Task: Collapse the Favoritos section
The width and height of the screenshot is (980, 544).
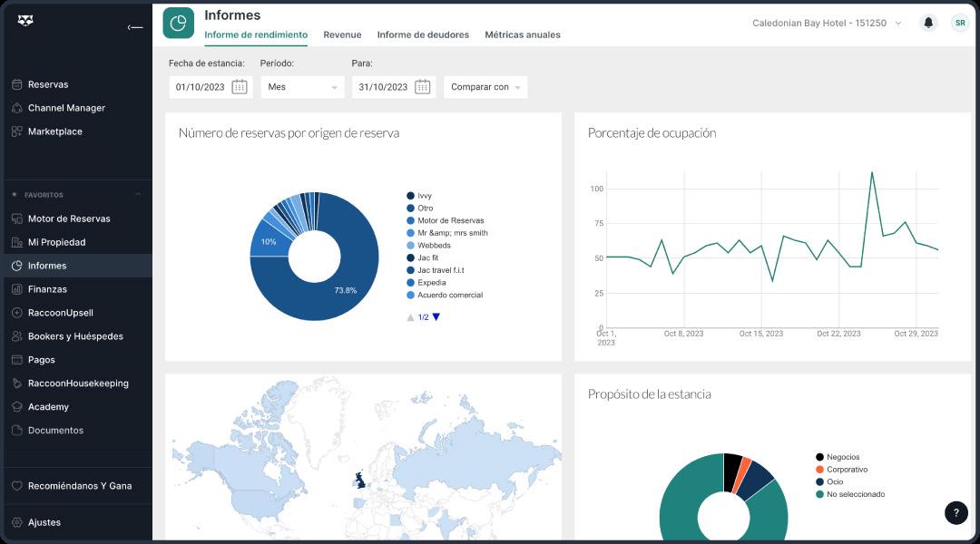Action: [138, 195]
